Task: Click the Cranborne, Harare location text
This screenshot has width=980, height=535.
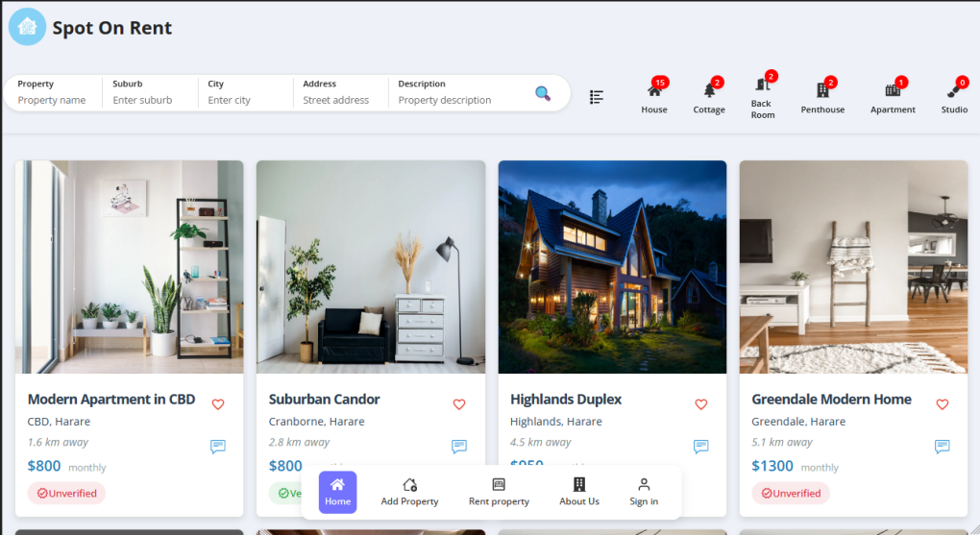Action: click(x=317, y=422)
